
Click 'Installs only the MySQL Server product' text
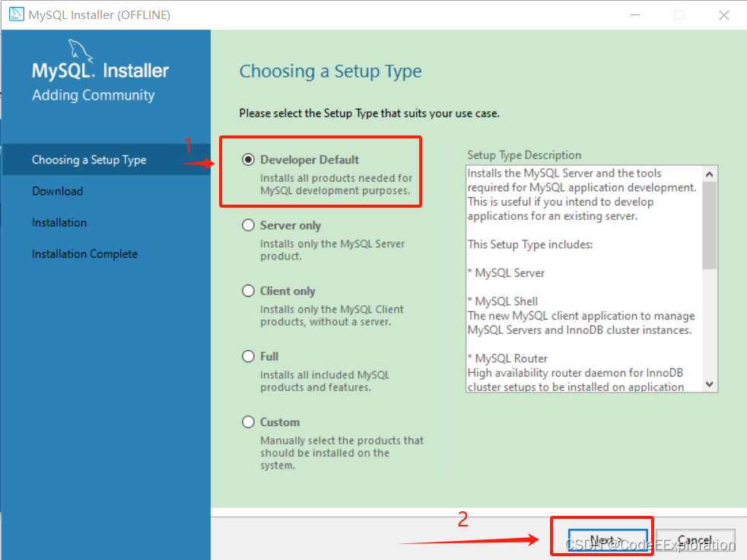tap(332, 250)
